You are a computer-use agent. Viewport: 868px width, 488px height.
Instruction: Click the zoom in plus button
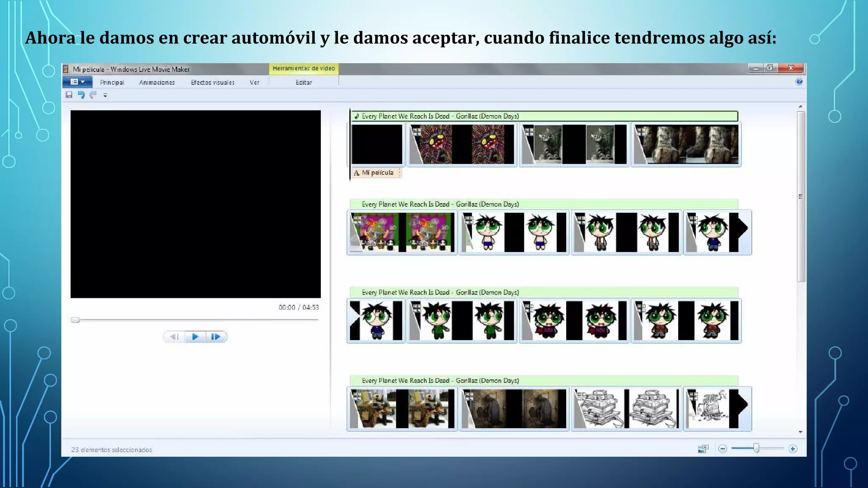(793, 449)
